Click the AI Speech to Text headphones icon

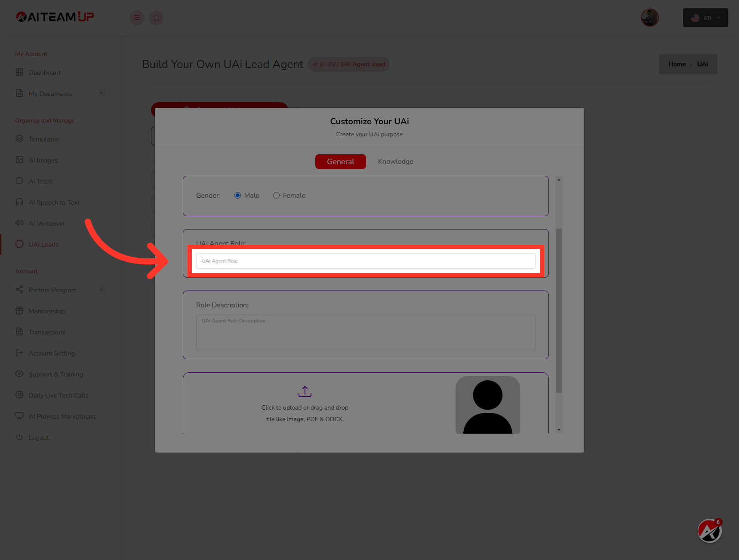(19, 202)
